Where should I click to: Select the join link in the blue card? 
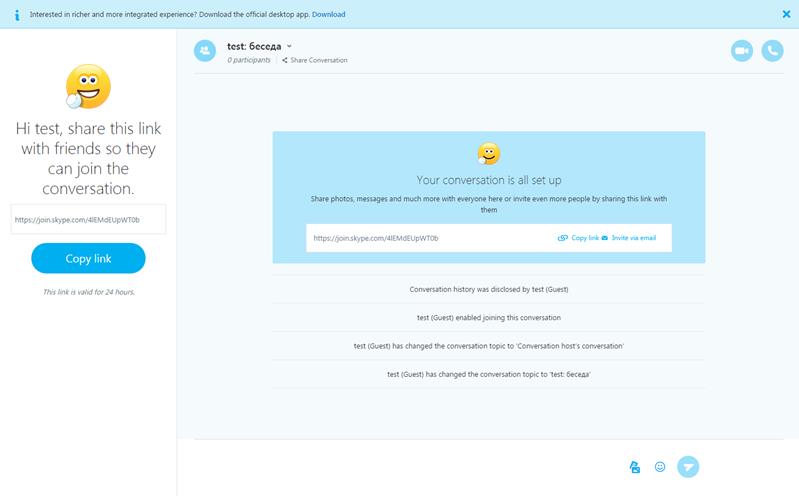pyautogui.click(x=376, y=238)
